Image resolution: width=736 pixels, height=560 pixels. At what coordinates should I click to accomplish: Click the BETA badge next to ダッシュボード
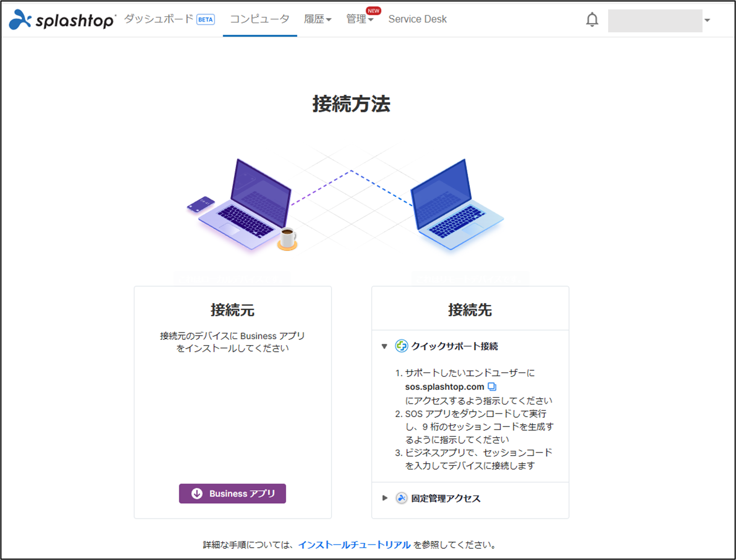205,20
